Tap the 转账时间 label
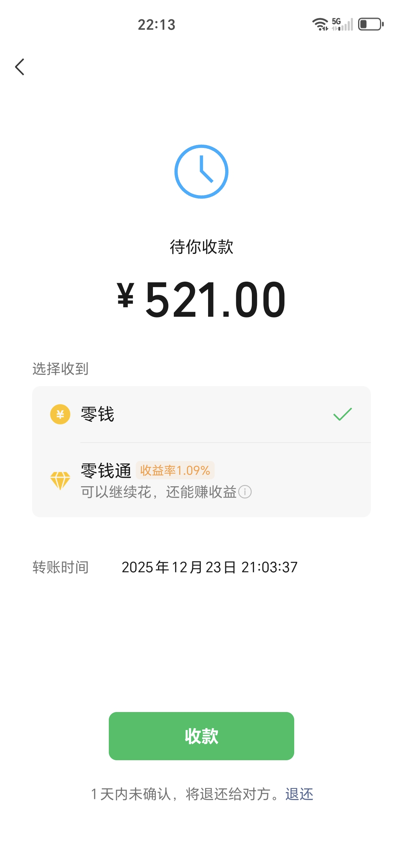 pyautogui.click(x=61, y=567)
